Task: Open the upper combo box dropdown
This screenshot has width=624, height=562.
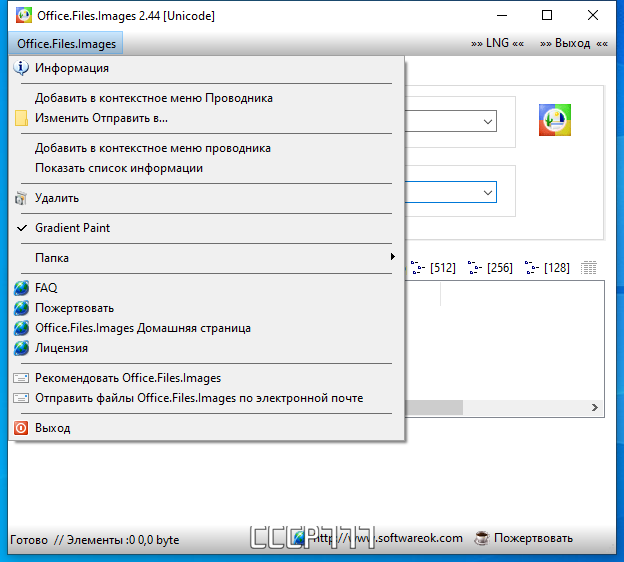Action: tap(488, 121)
